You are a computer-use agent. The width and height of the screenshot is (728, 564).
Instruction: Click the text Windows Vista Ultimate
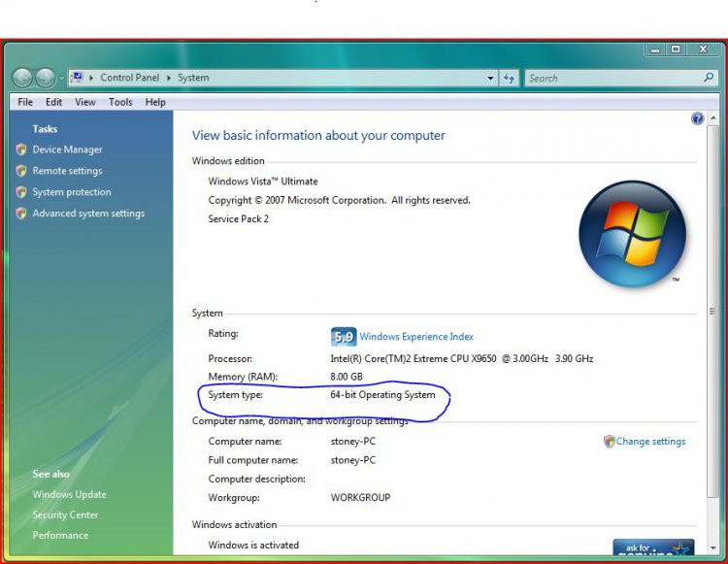(x=263, y=182)
